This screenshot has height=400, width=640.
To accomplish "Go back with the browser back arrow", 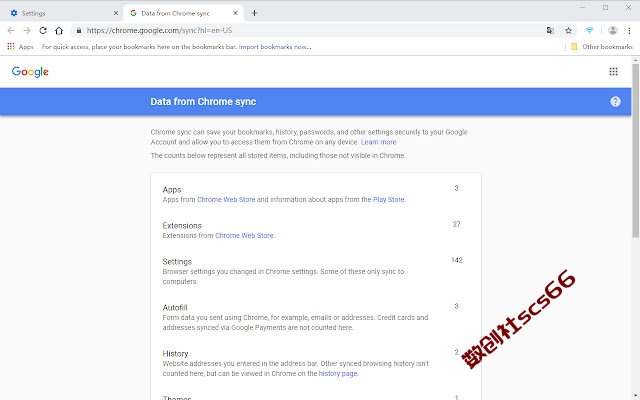I will (11, 30).
